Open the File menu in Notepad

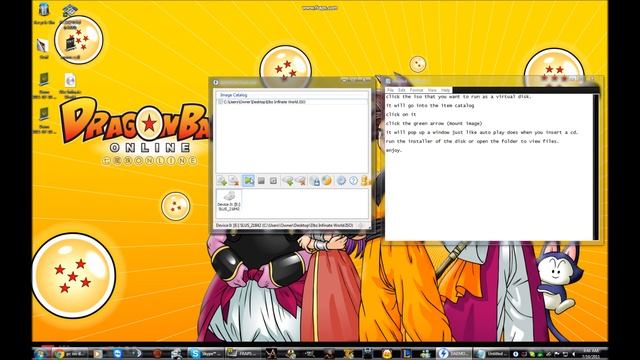391,90
